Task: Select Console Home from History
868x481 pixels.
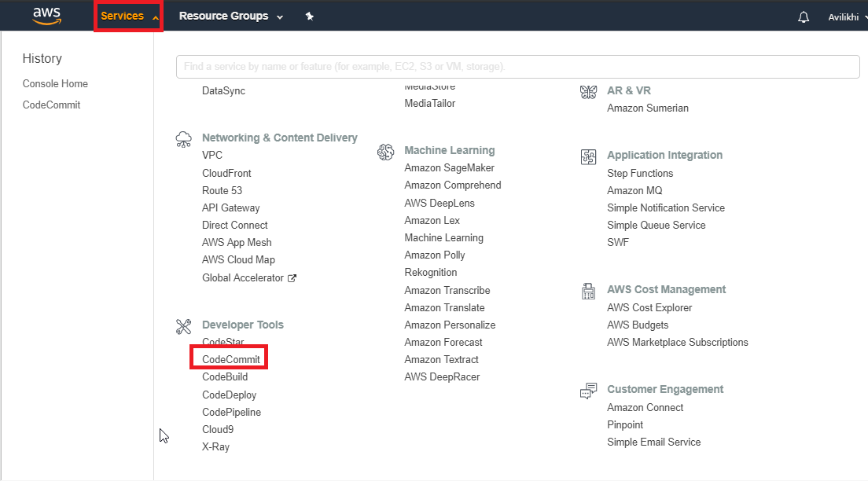Action: tap(55, 83)
